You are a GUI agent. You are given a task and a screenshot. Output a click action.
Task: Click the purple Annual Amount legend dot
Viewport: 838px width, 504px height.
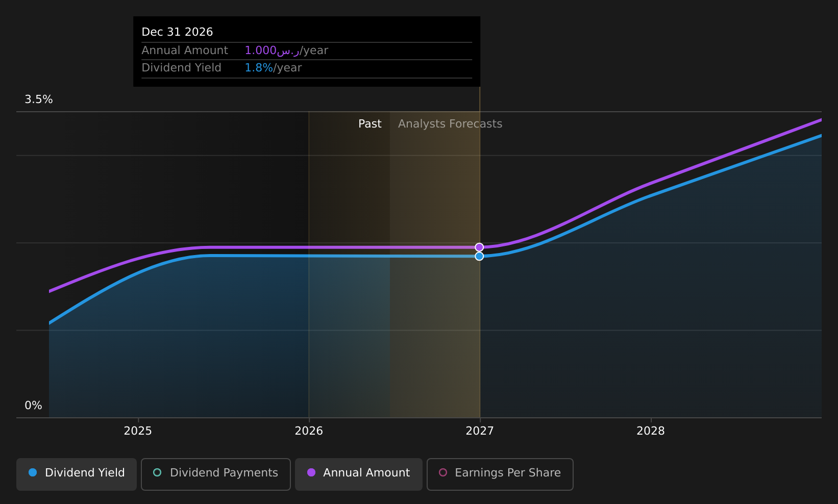click(x=311, y=472)
